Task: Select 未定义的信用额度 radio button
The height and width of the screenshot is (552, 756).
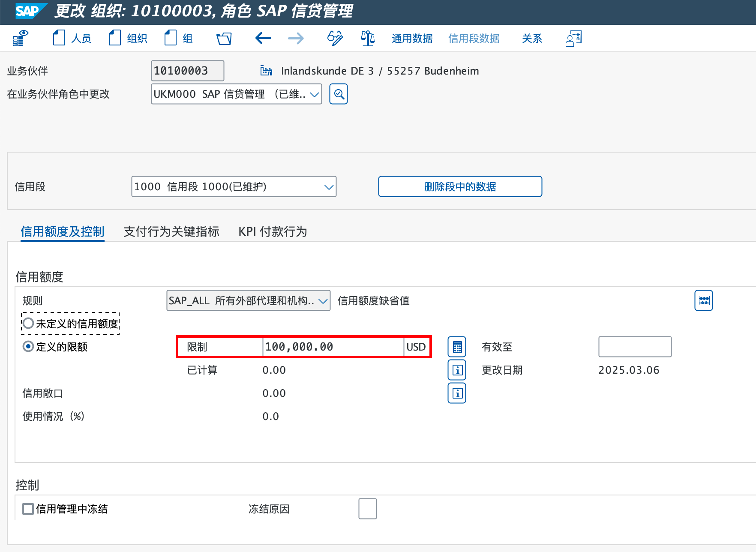Action: tap(28, 323)
